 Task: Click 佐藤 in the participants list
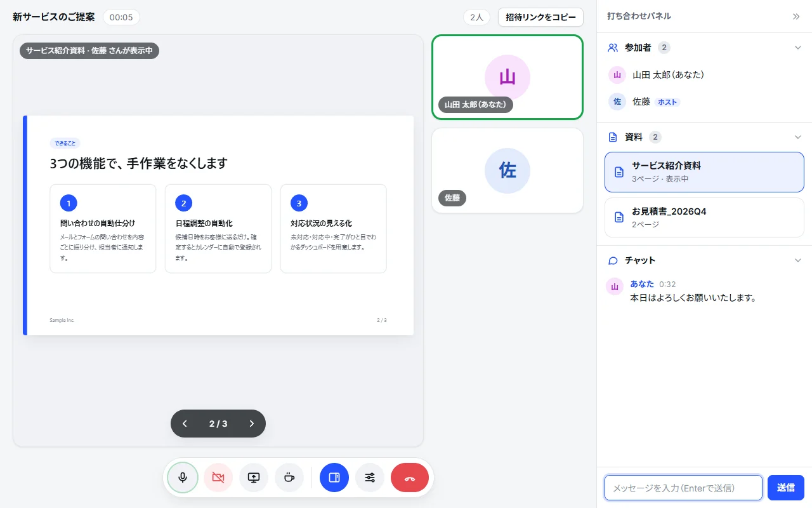(704, 102)
